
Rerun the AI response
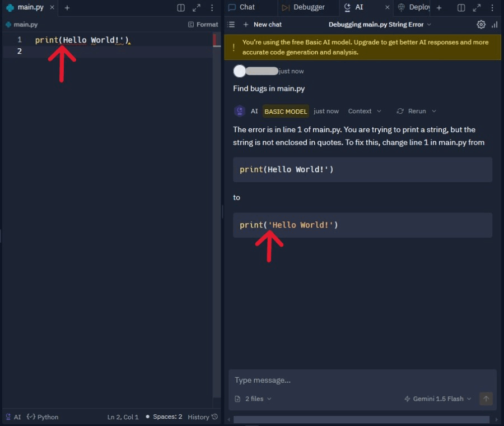[x=412, y=111]
